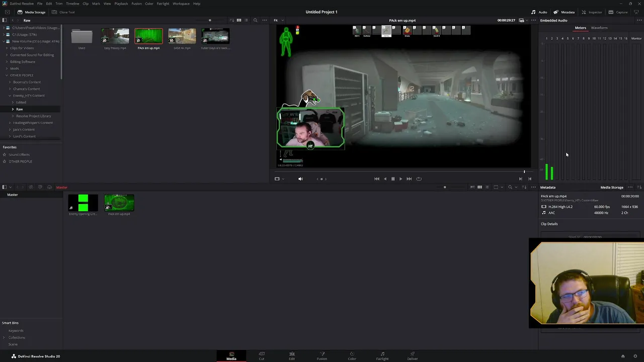Mute the viewer audio speaker icon

[300, 178]
